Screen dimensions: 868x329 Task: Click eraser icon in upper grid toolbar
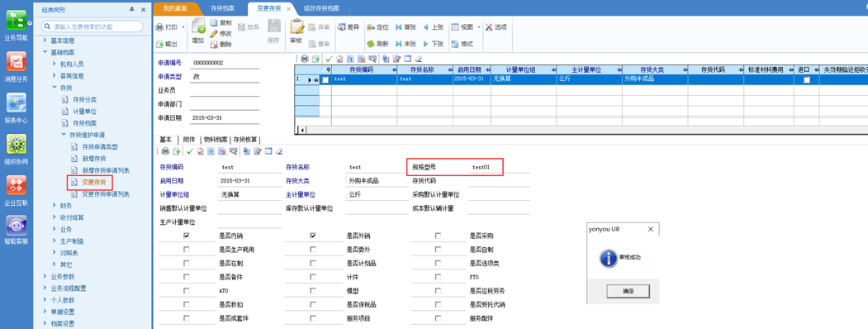pyautogui.click(x=419, y=58)
